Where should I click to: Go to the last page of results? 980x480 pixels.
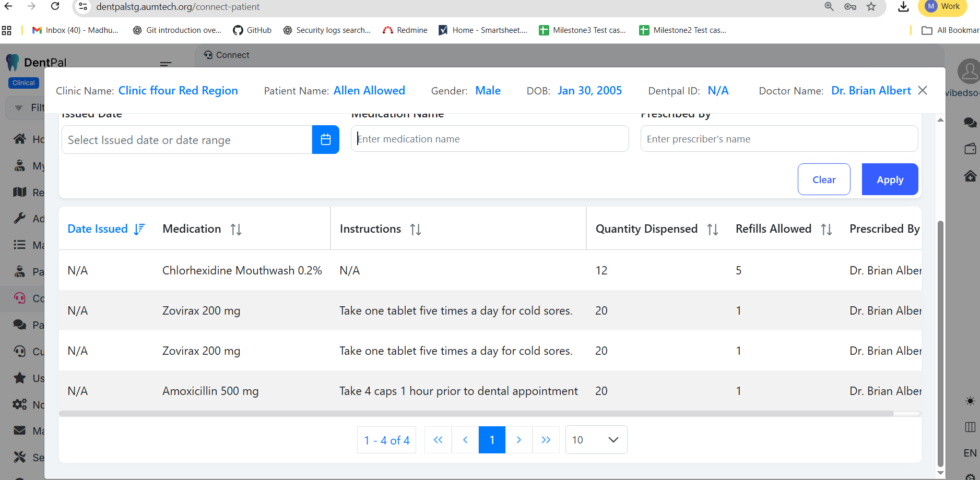546,440
